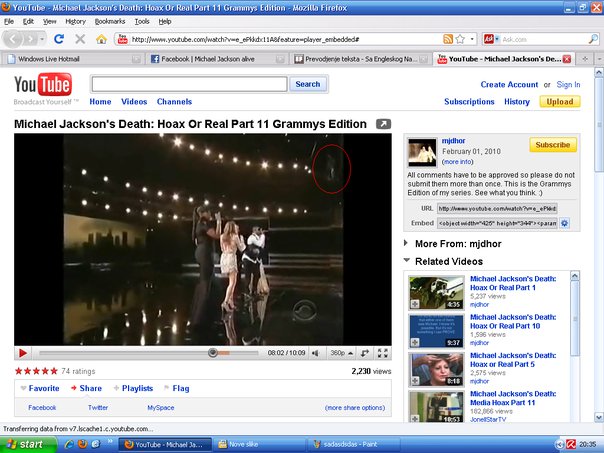Add Hoax or Real Part 5 to queue plus icon

point(415,381)
